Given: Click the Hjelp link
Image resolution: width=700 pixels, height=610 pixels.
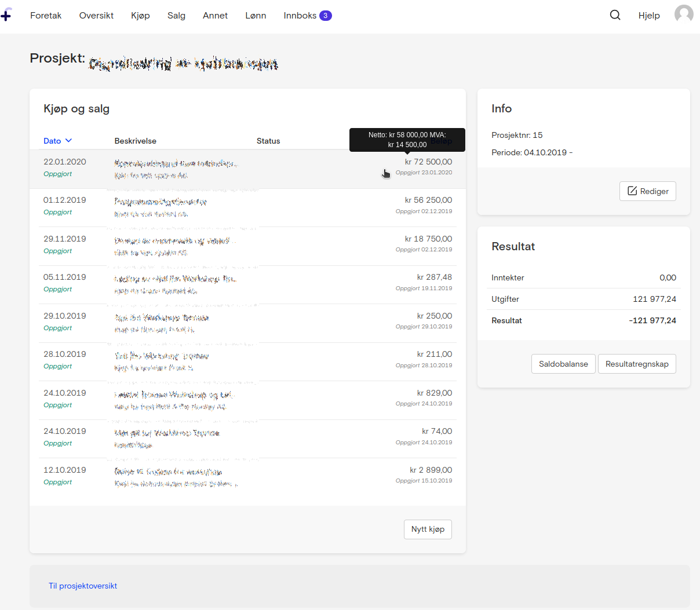Looking at the screenshot, I should pyautogui.click(x=649, y=16).
